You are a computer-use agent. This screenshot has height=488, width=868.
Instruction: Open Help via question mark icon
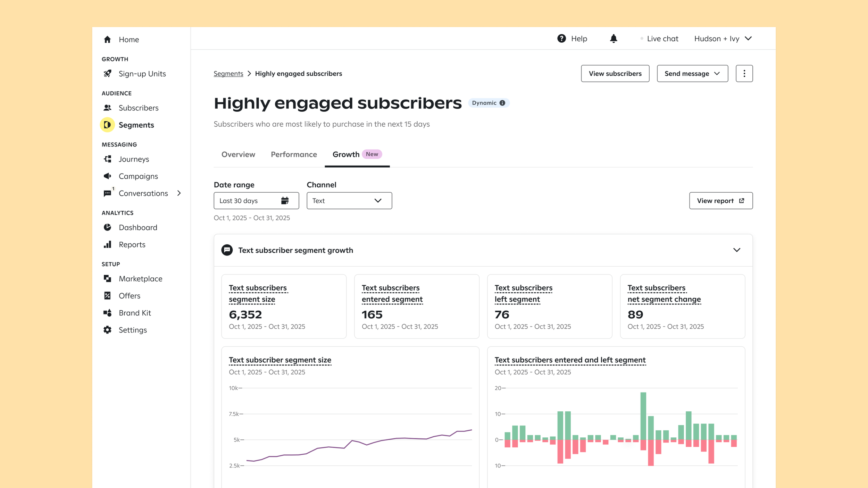(561, 39)
